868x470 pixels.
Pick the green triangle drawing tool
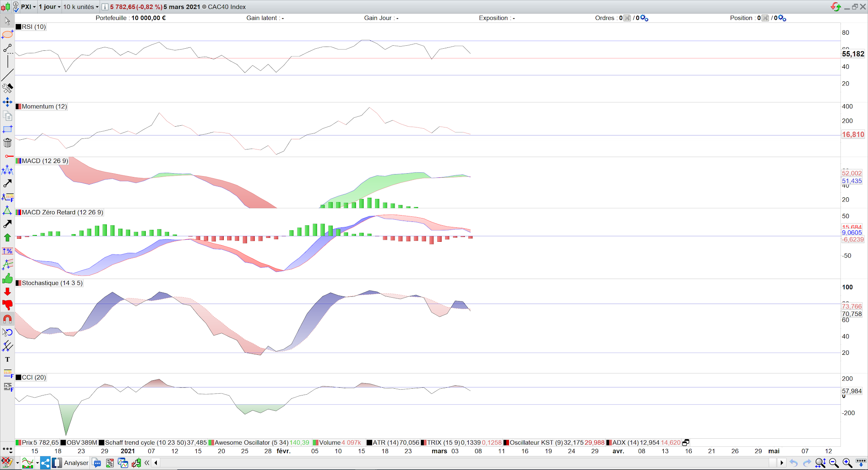click(7, 210)
